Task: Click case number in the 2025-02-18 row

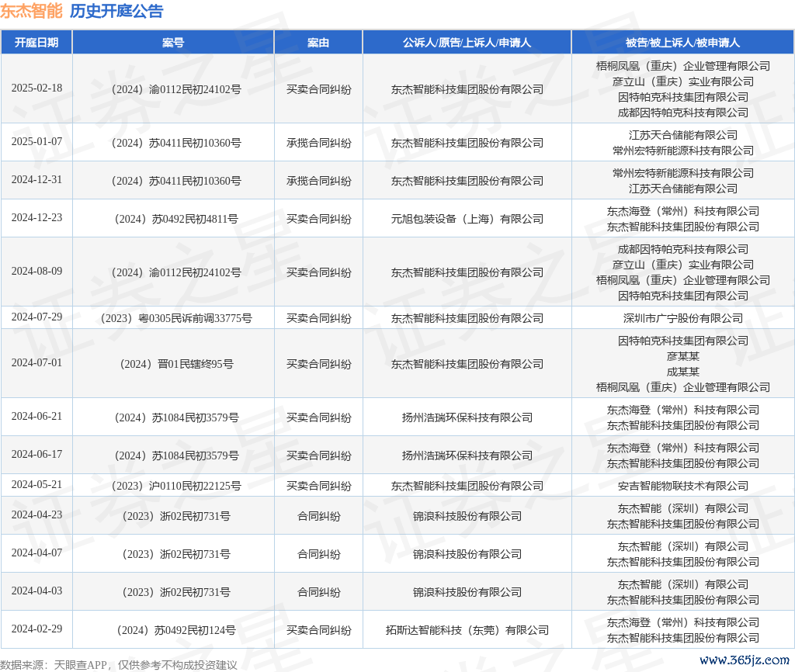Action: pos(176,89)
